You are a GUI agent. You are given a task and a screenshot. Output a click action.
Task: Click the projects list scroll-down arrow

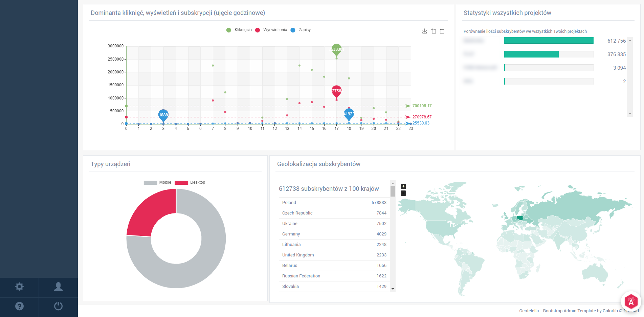click(x=630, y=114)
